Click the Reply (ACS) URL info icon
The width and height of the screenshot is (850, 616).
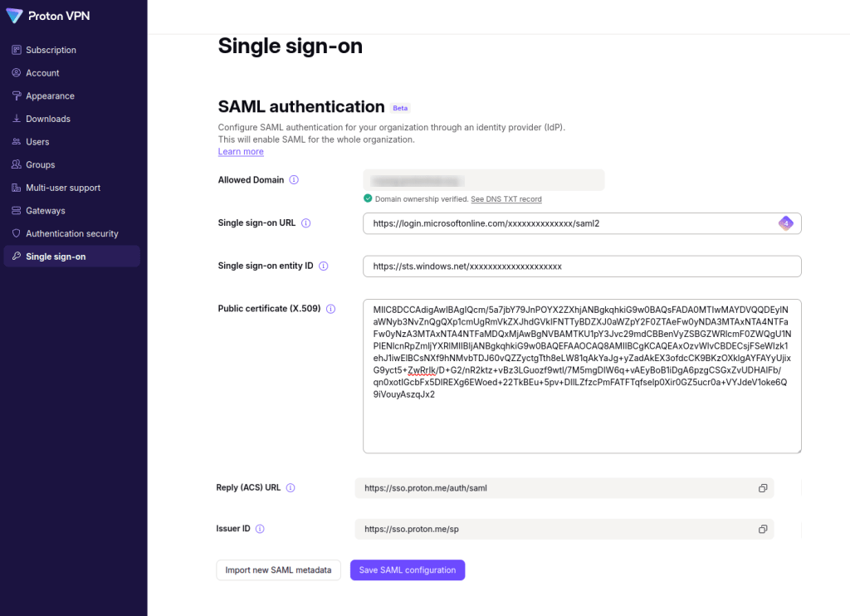(291, 487)
